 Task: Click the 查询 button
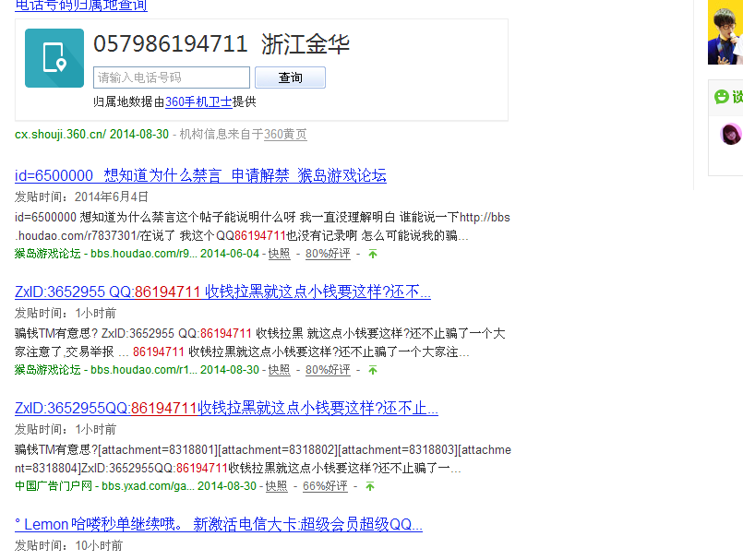tap(290, 77)
